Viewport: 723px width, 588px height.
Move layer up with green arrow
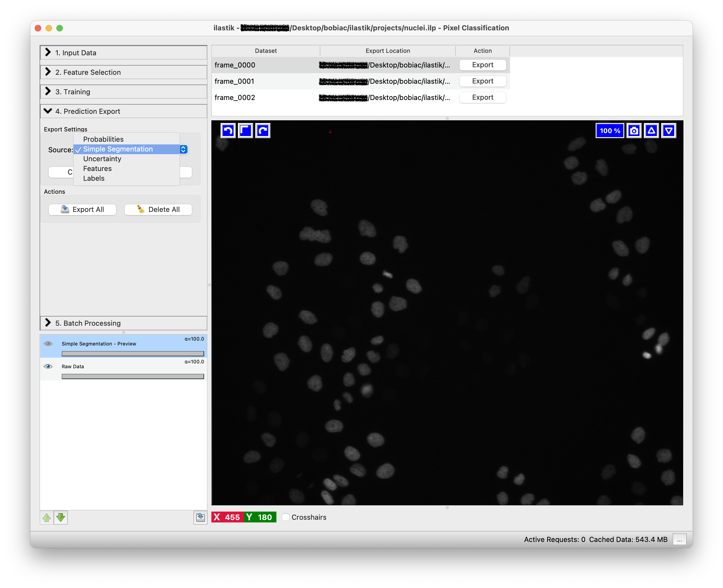47,517
